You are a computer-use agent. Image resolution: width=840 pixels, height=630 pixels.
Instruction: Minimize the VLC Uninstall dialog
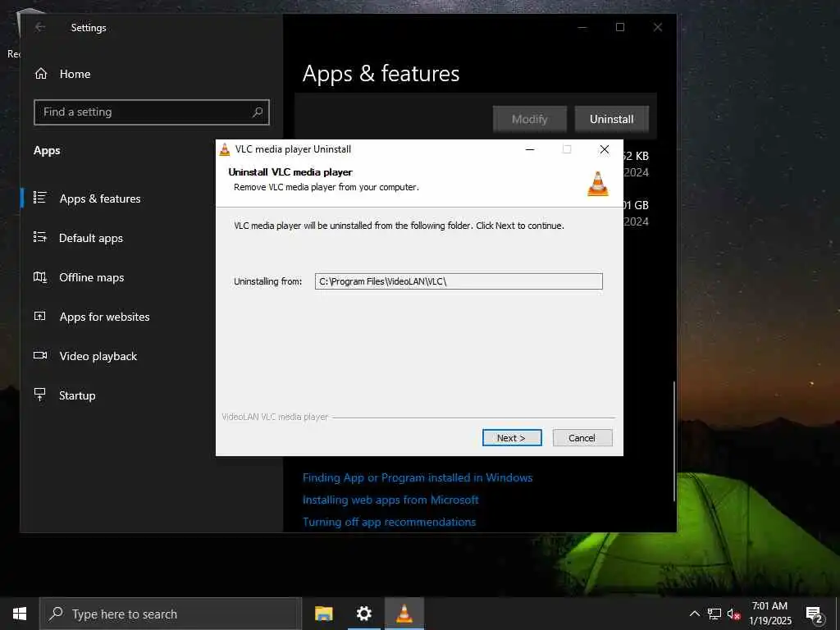pyautogui.click(x=530, y=149)
